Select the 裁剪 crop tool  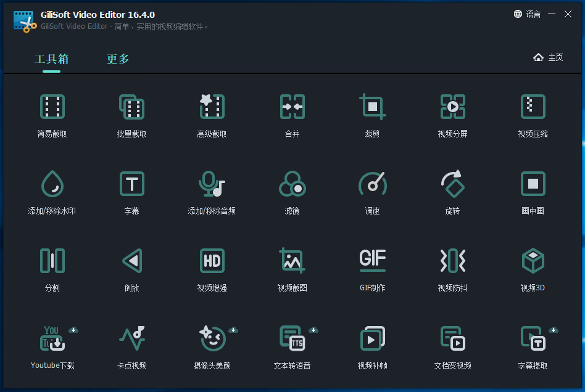(x=372, y=107)
